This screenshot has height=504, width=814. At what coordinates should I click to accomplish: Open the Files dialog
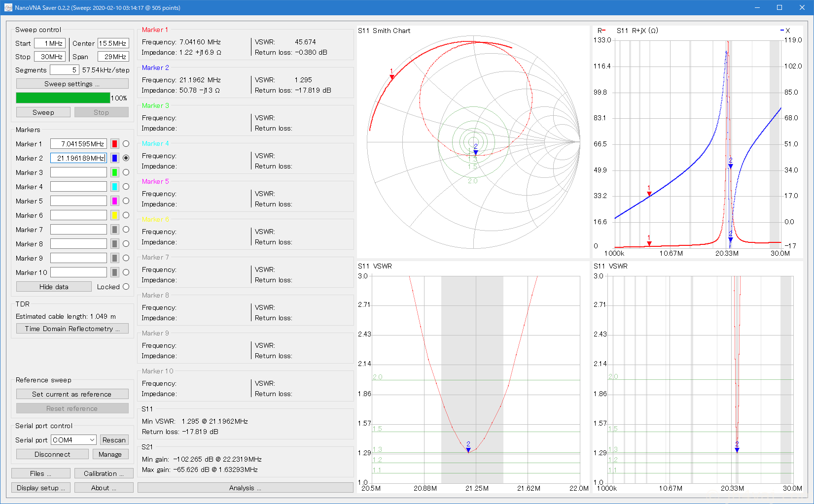click(x=41, y=473)
